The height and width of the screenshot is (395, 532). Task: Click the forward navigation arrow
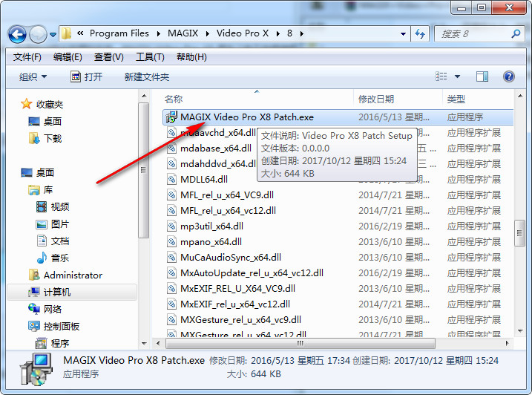tap(38, 34)
